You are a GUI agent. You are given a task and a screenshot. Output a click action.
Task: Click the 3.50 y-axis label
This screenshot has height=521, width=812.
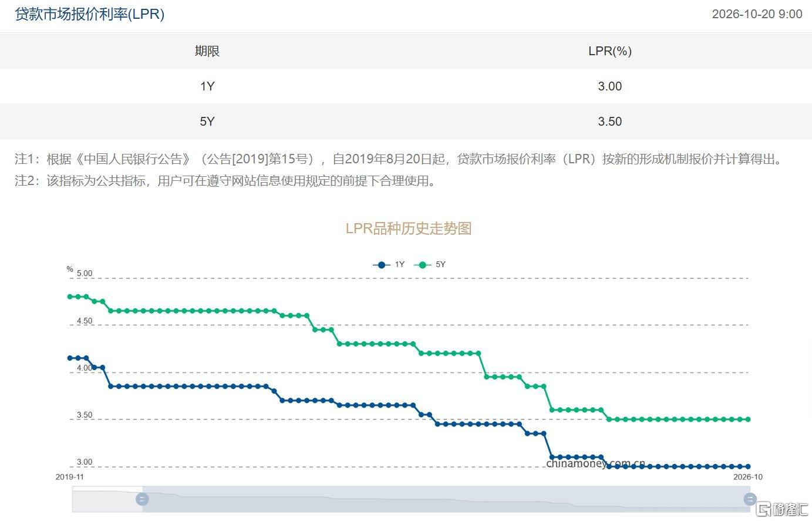click(x=85, y=415)
